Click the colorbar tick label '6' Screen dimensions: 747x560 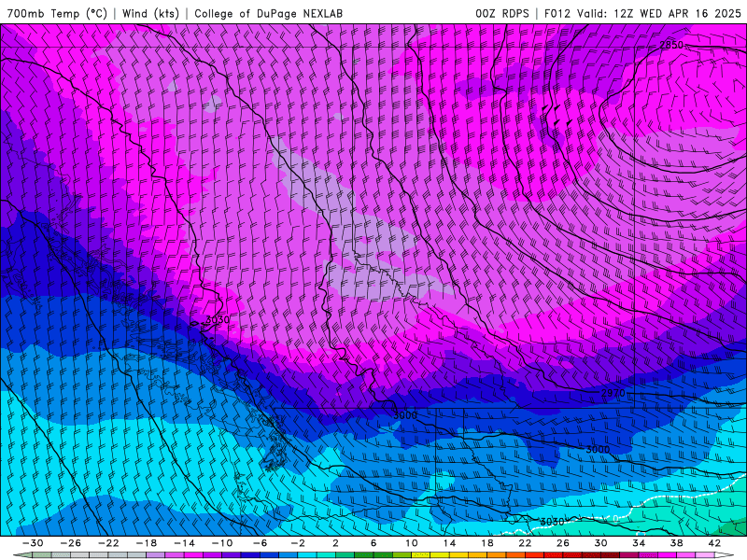(x=373, y=543)
